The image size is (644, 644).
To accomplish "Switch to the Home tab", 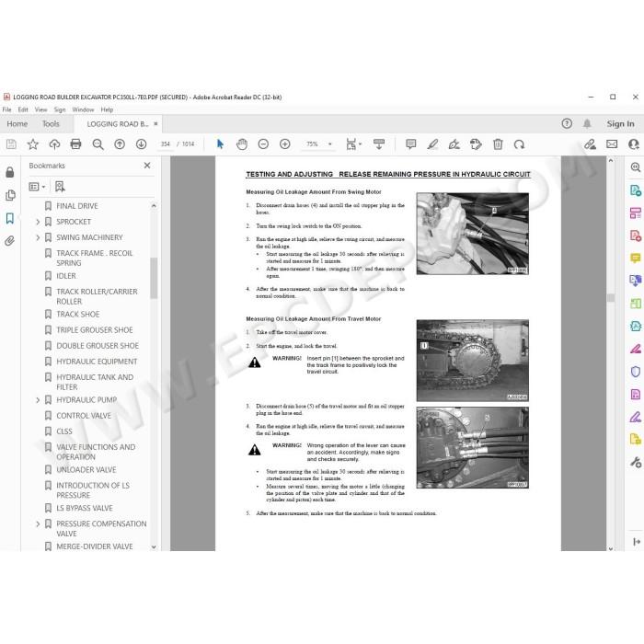I will point(17,123).
